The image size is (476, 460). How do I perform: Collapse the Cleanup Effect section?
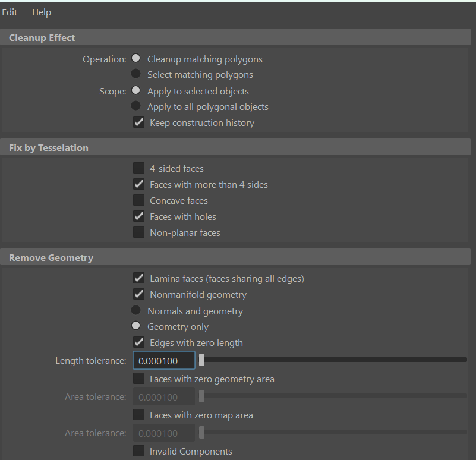42,37
